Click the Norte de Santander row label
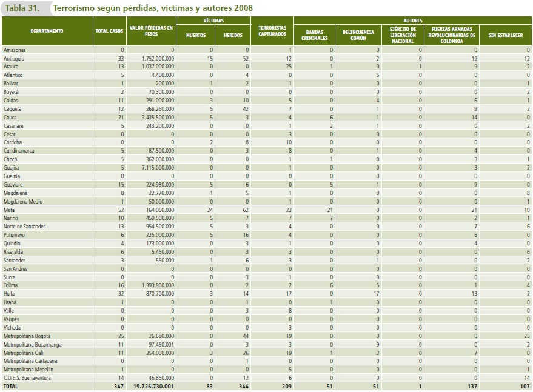This screenshot has width=533, height=392. 24,226
